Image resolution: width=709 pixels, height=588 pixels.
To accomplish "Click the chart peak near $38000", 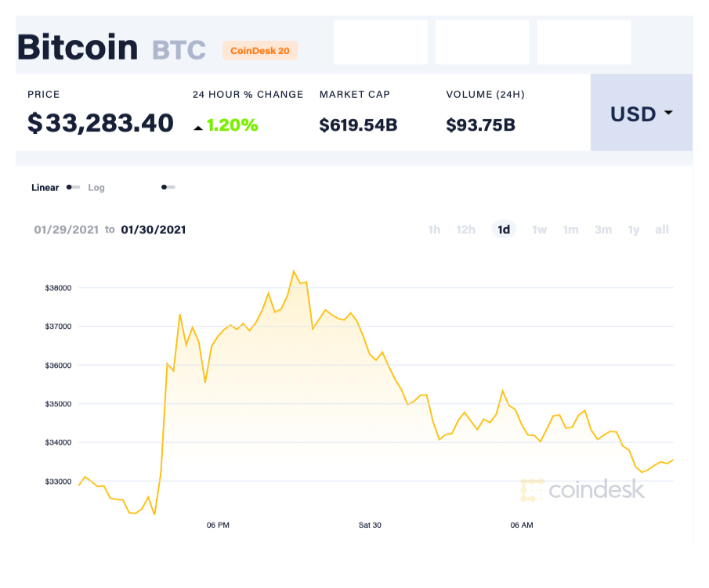I will click(295, 269).
